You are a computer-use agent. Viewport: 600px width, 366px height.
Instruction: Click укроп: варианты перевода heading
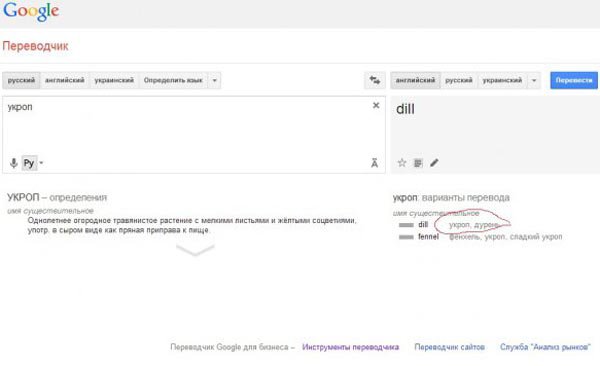click(x=451, y=198)
